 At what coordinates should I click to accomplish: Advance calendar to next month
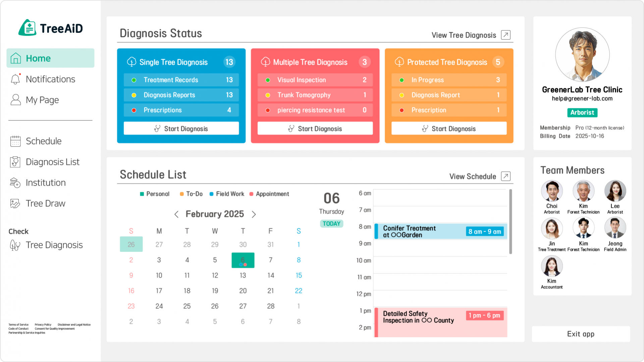(254, 214)
